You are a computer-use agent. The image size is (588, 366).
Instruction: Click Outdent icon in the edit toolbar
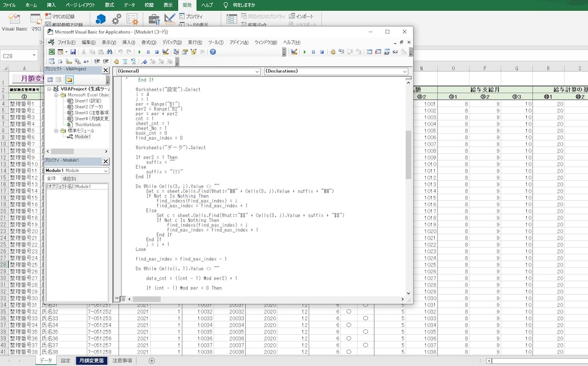click(x=105, y=61)
